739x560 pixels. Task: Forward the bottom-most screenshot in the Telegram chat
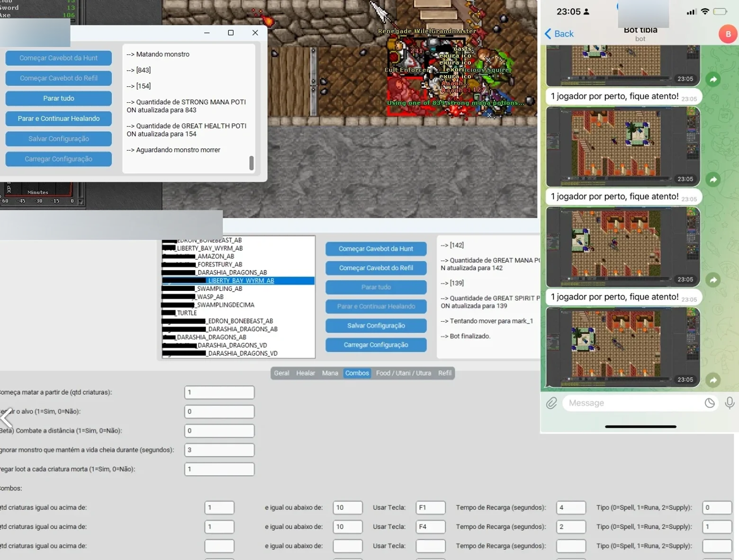point(713,380)
